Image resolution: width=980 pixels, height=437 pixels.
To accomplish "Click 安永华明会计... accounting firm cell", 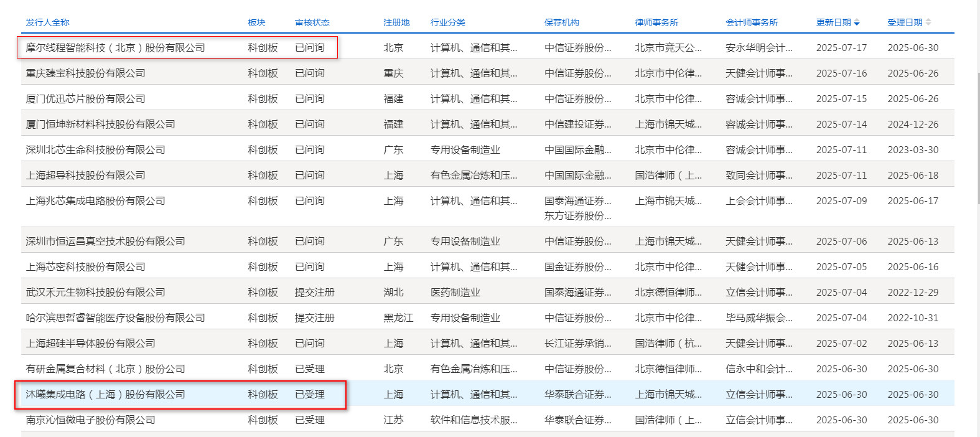I will 759,48.
